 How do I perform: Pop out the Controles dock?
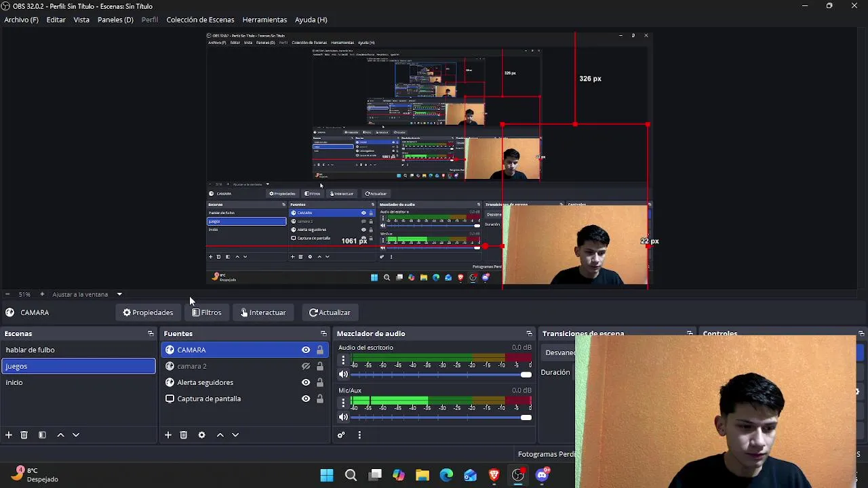click(861, 333)
